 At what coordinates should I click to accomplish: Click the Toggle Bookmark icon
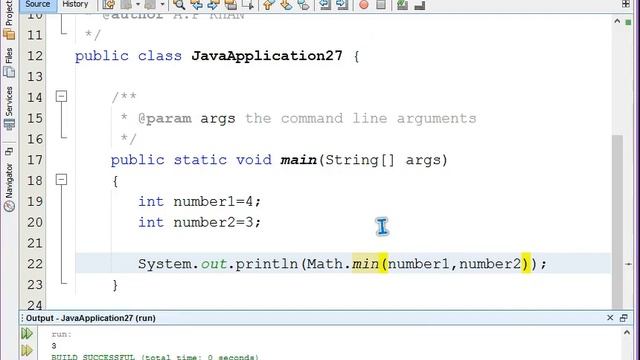304,4
